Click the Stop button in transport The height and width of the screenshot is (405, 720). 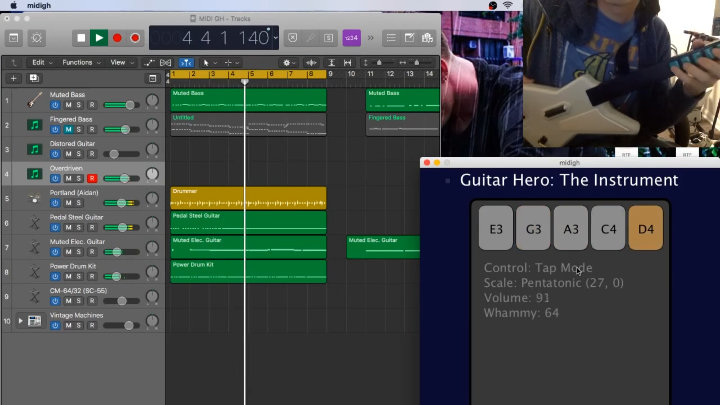click(81, 38)
